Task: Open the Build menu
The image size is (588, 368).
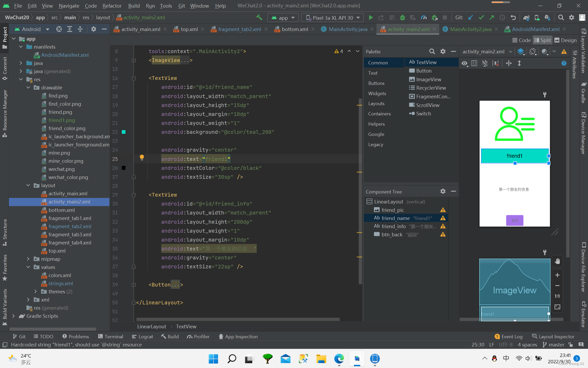Action: pyautogui.click(x=134, y=6)
